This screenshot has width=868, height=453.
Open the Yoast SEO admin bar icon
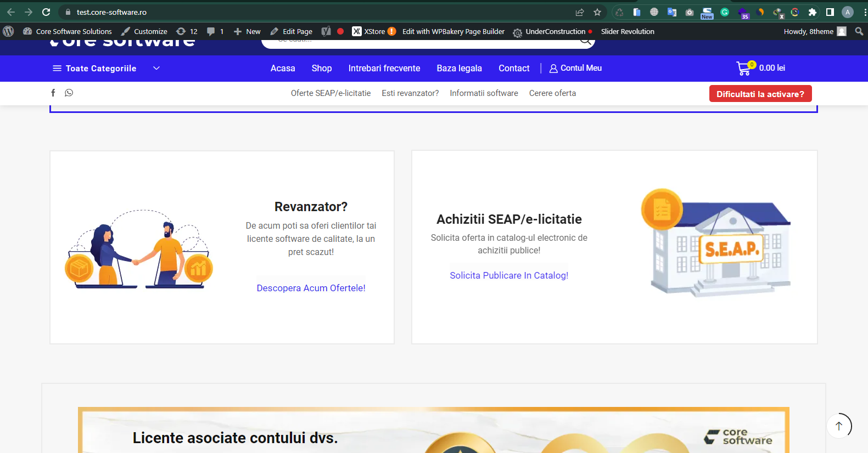[326, 31]
